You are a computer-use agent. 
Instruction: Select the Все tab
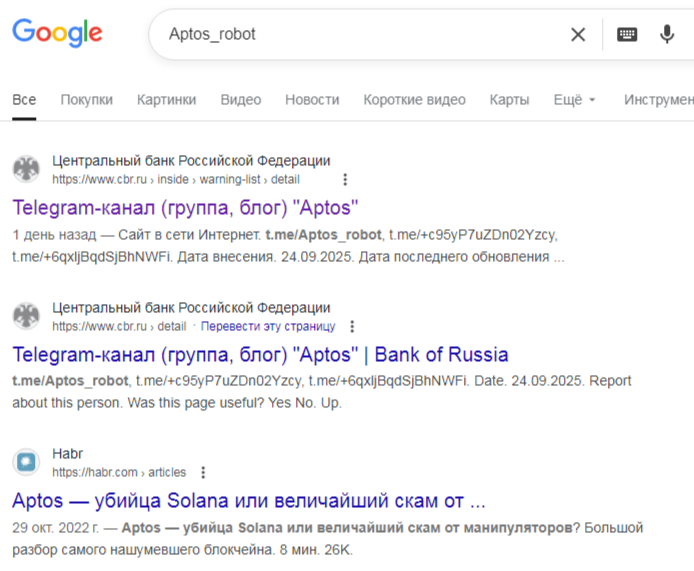click(x=24, y=100)
